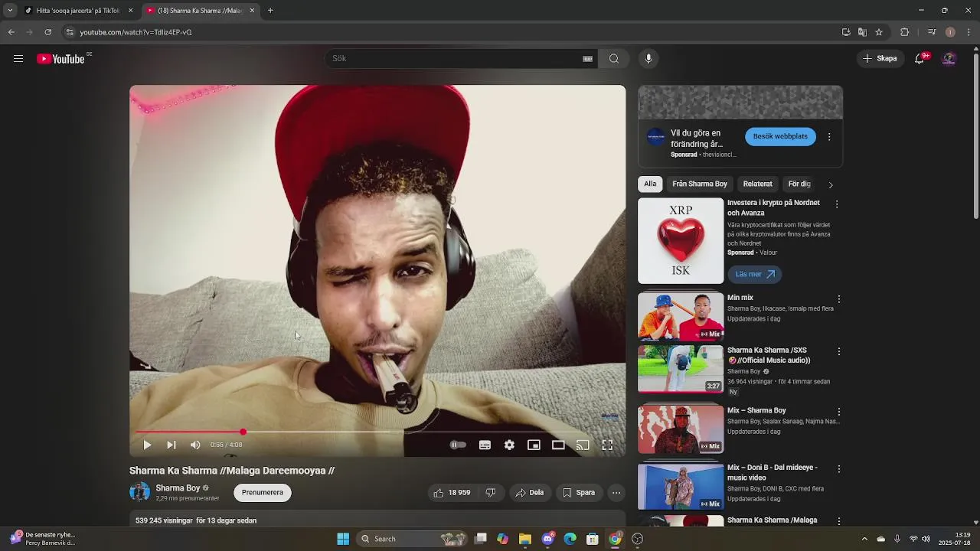The width and height of the screenshot is (980, 551).
Task: Click Läs mer on the crypto ad
Action: (754, 274)
